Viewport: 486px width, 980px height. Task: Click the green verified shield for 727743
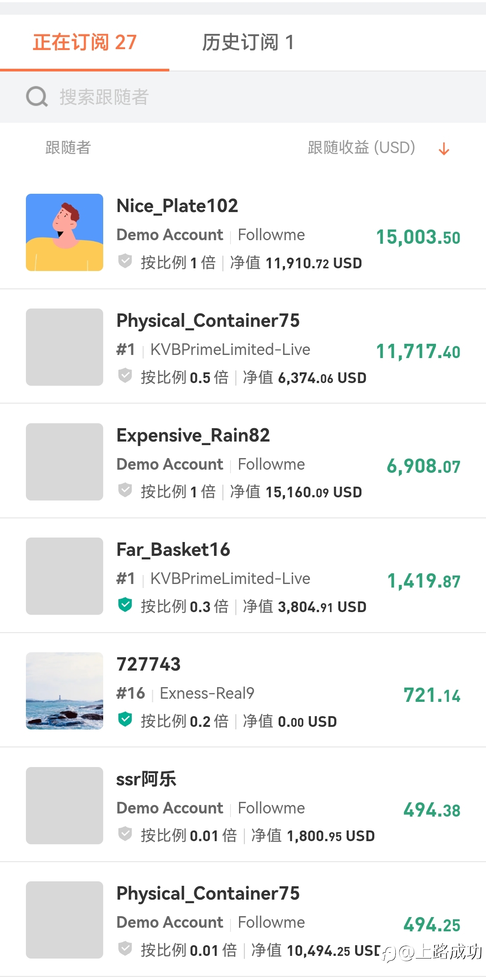[125, 720]
